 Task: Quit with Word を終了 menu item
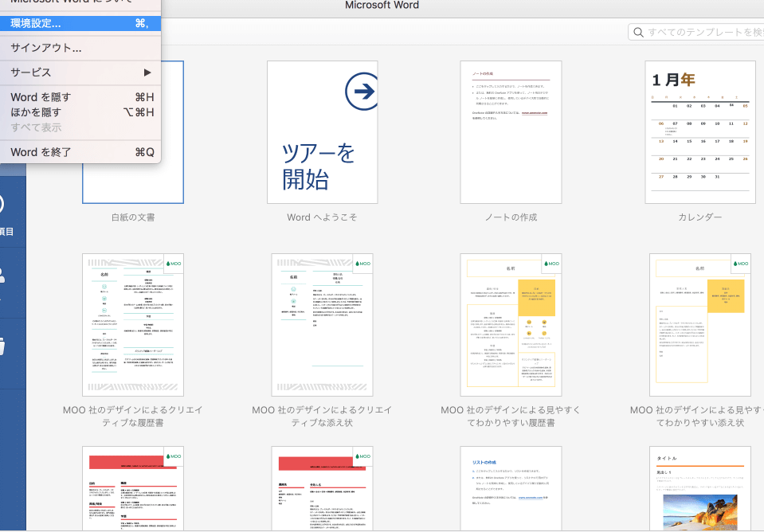80,152
